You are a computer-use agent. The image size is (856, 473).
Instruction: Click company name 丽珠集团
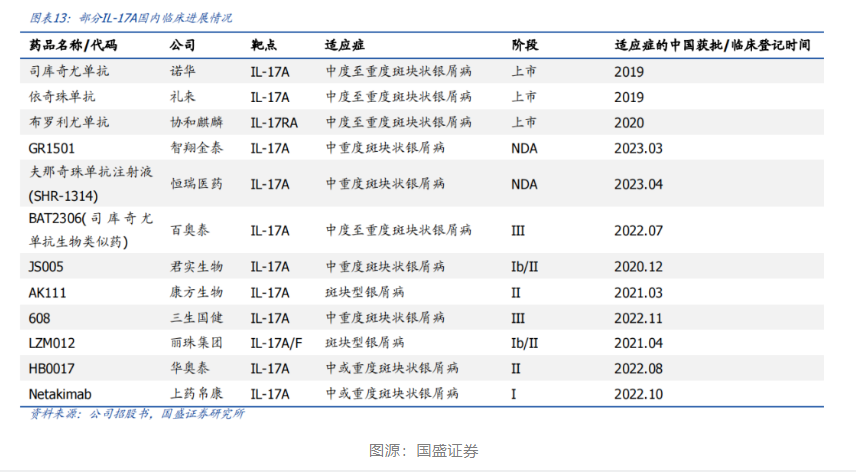(196, 343)
